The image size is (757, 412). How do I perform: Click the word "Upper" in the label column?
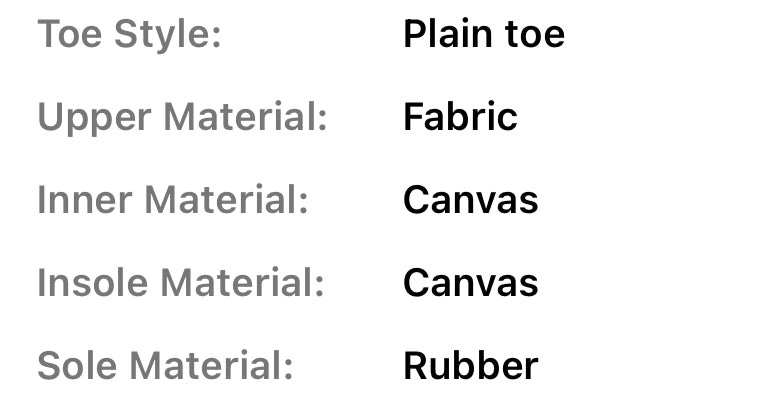[x=94, y=118]
